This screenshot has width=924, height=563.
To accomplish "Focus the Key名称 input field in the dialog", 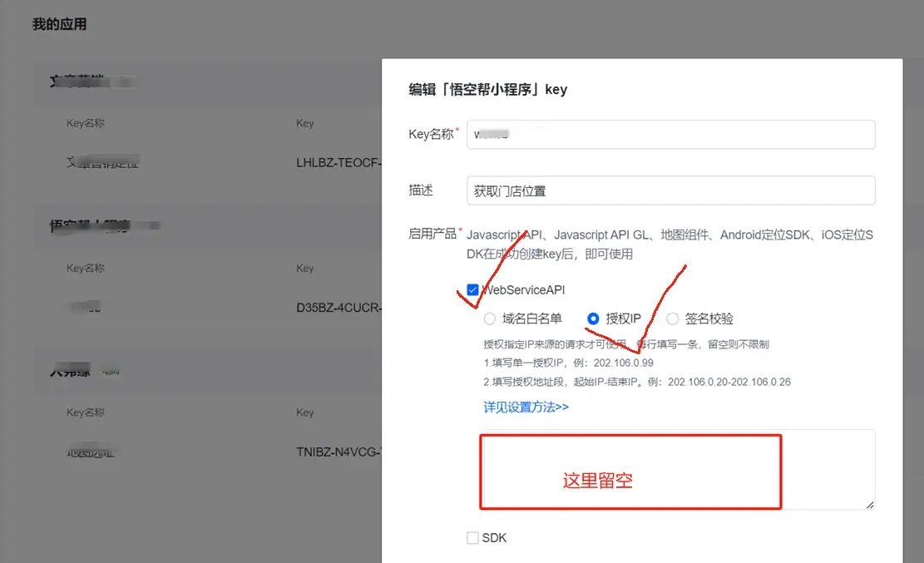I will (670, 135).
